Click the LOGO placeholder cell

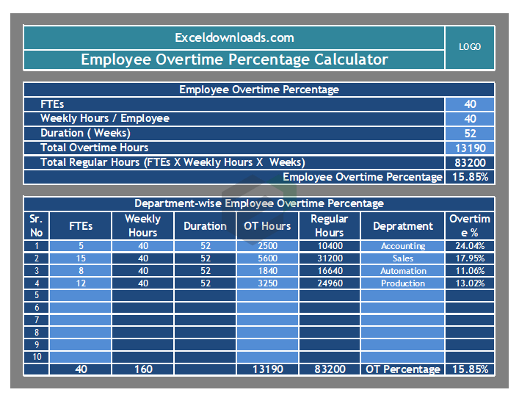(470, 47)
